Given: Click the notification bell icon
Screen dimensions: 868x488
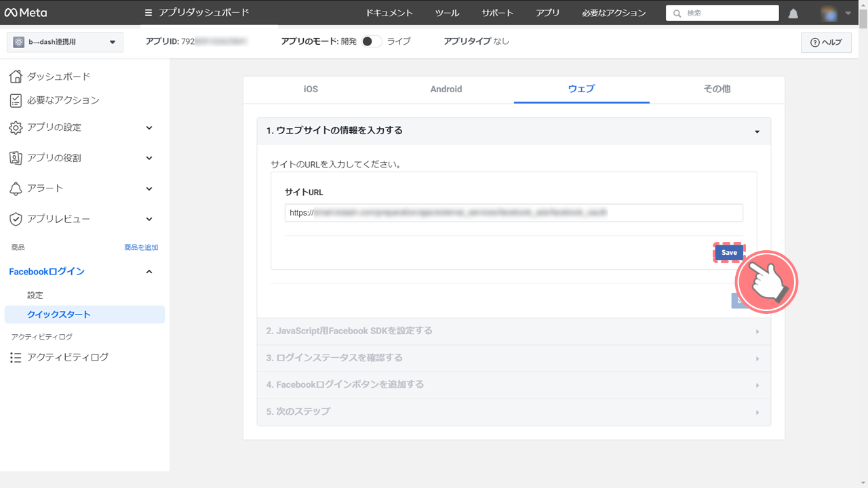Looking at the screenshot, I should click(793, 14).
